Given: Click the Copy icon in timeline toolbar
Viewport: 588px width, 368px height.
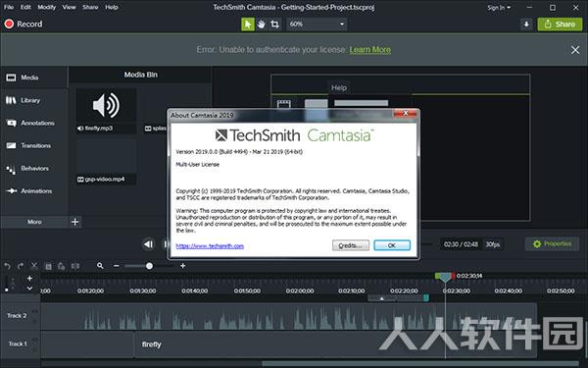Looking at the screenshot, I should click(x=48, y=266).
